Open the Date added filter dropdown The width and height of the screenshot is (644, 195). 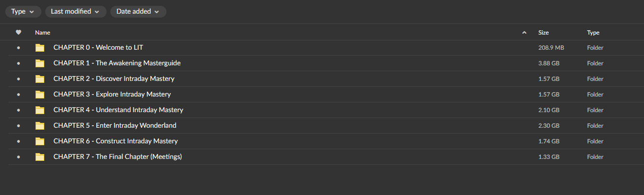tap(138, 12)
